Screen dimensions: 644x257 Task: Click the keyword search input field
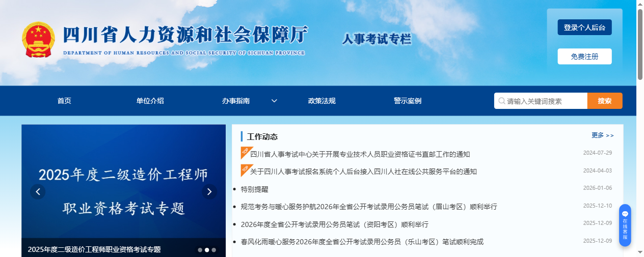click(545, 101)
